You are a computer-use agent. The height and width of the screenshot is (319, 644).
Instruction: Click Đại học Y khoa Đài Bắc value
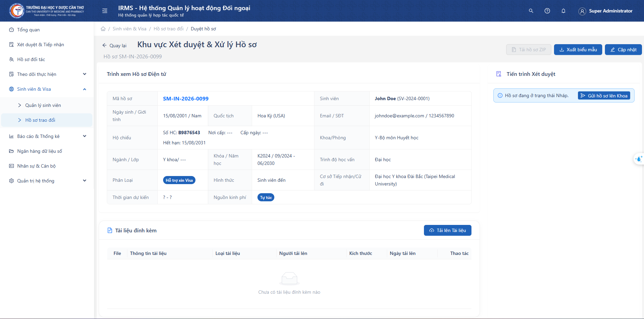tap(415, 180)
